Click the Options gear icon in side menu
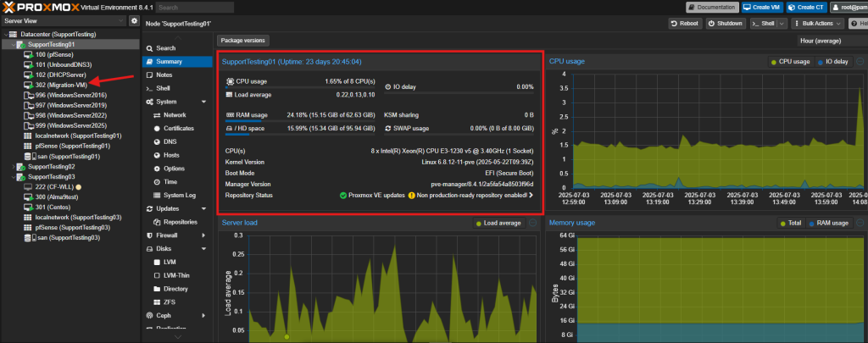 [157, 169]
